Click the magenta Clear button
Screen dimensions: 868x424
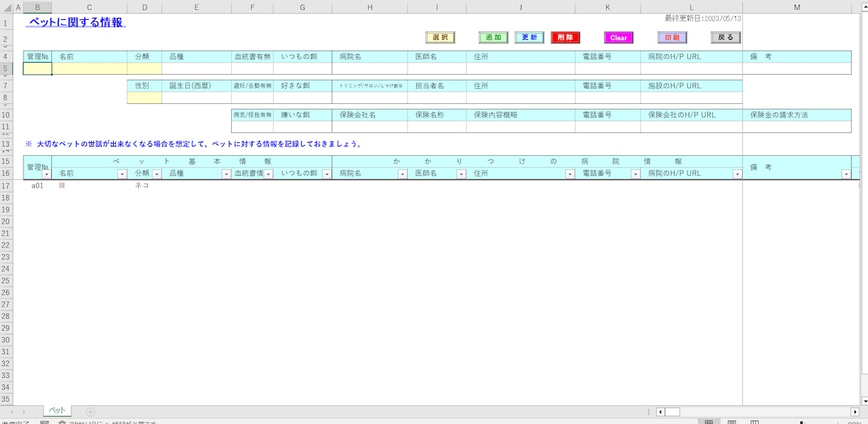[618, 38]
